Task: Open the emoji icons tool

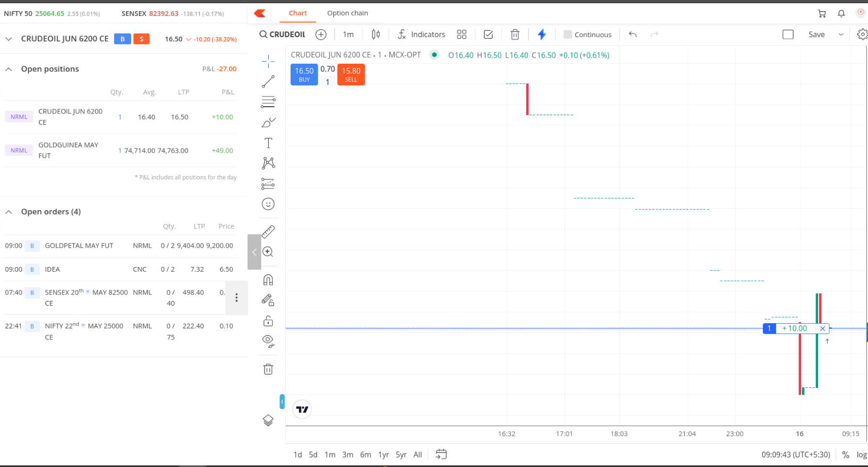Action: click(x=268, y=204)
